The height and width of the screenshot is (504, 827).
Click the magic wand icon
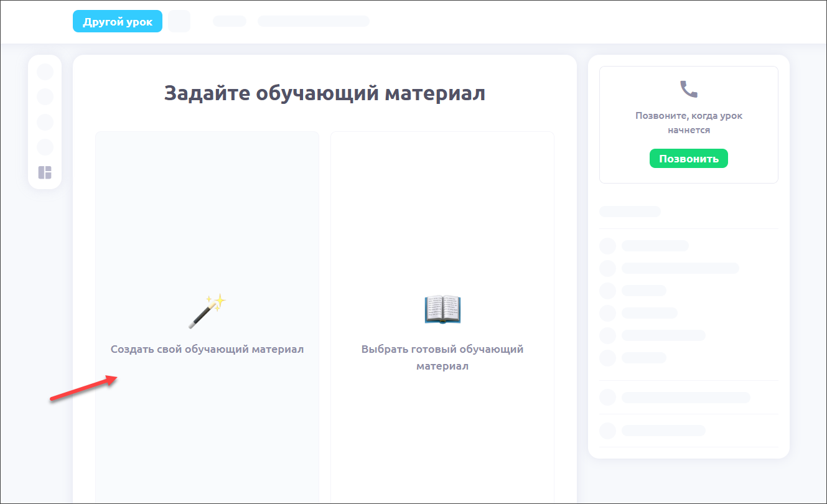[207, 312]
